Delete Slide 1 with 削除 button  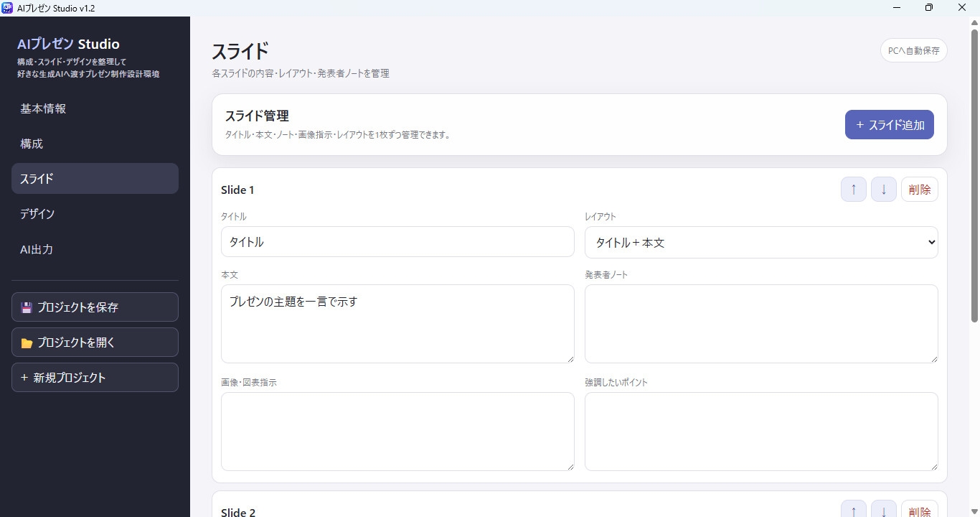point(920,190)
